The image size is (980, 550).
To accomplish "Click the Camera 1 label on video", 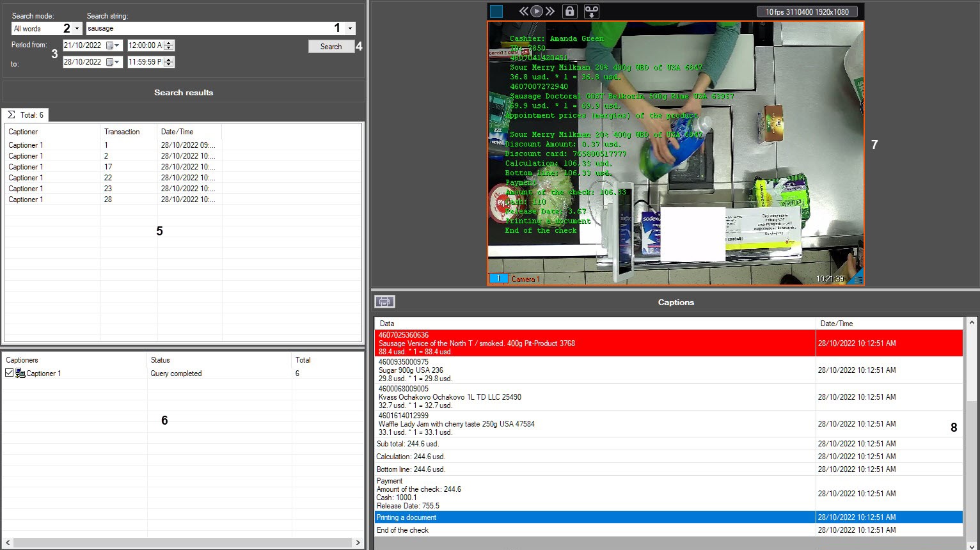I will pos(526,279).
